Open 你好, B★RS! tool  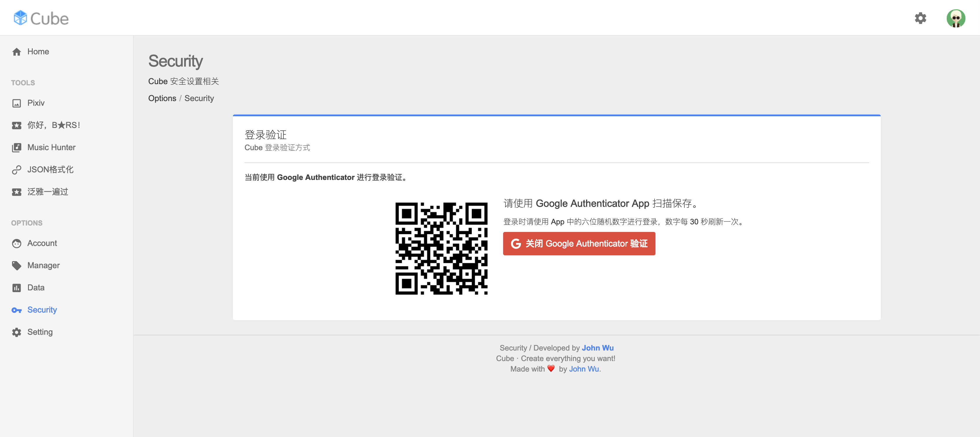(54, 125)
